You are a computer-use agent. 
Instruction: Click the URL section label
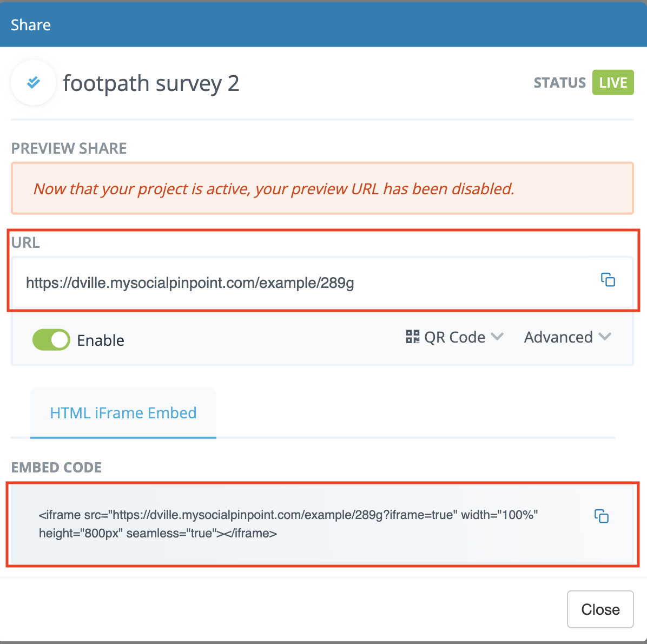25,242
